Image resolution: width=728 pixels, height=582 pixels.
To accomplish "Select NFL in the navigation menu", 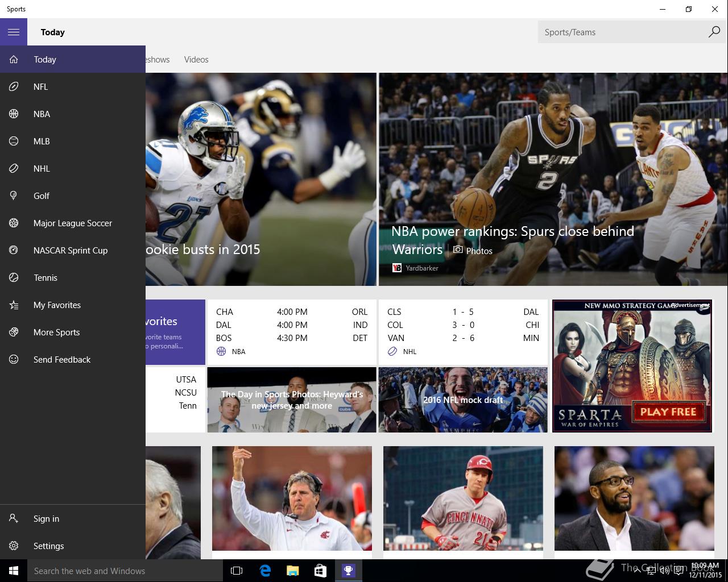I will [x=73, y=86].
